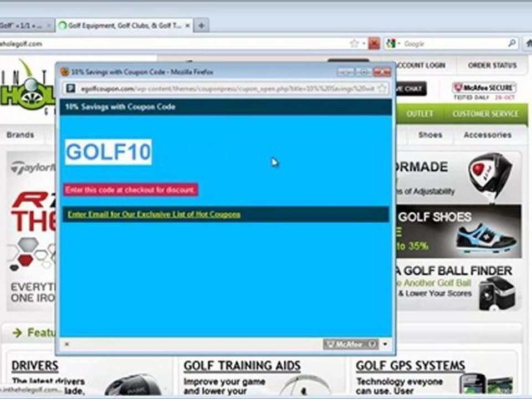Open the Shoes category
532x399 pixels.
coord(430,135)
